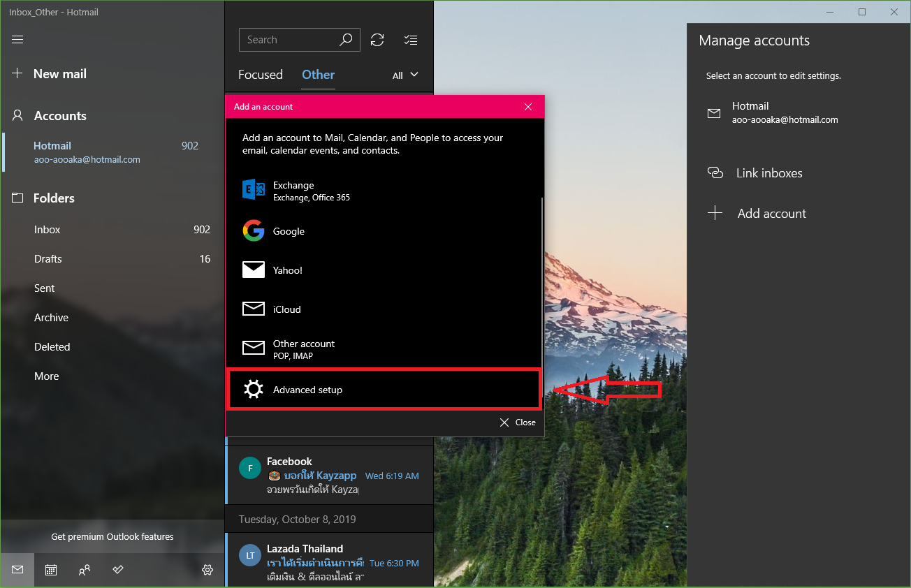Open Advanced setup option
This screenshot has height=588, width=911.
click(384, 390)
